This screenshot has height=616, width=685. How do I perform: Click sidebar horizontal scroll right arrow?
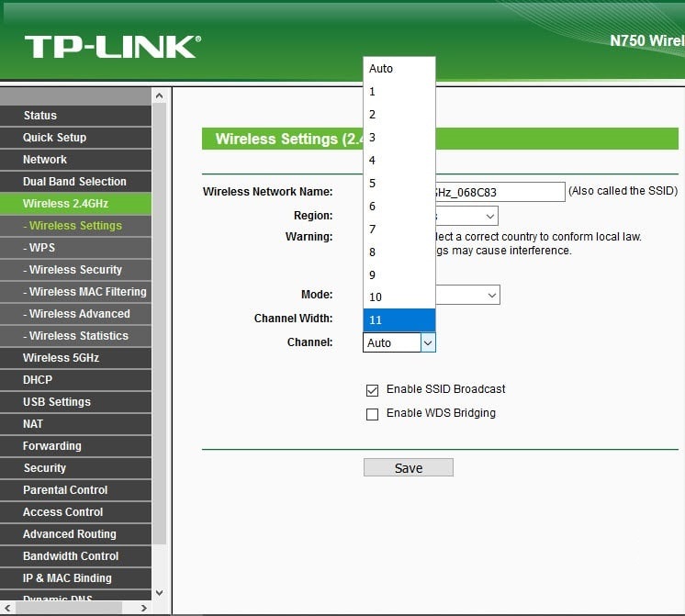click(x=144, y=608)
